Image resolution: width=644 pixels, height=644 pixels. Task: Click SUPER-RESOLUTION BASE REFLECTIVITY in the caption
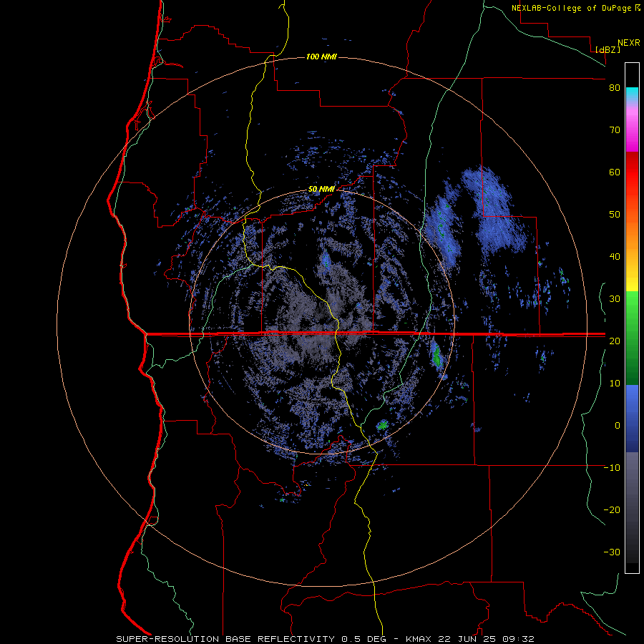(x=225, y=639)
